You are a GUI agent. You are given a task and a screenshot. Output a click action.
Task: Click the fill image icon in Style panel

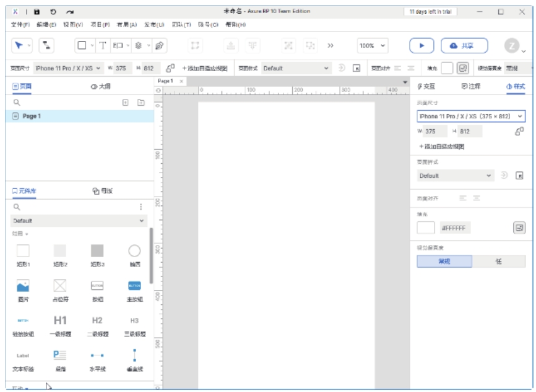pyautogui.click(x=519, y=228)
